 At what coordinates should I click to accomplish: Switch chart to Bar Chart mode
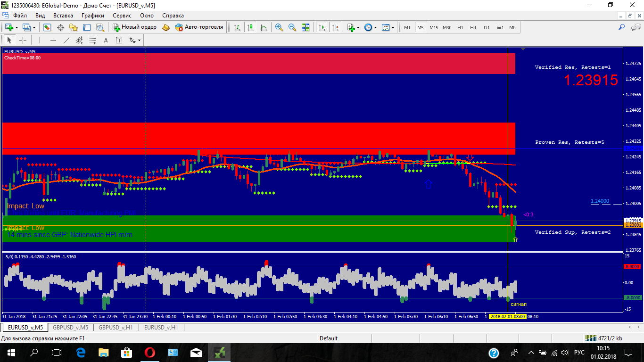click(237, 27)
